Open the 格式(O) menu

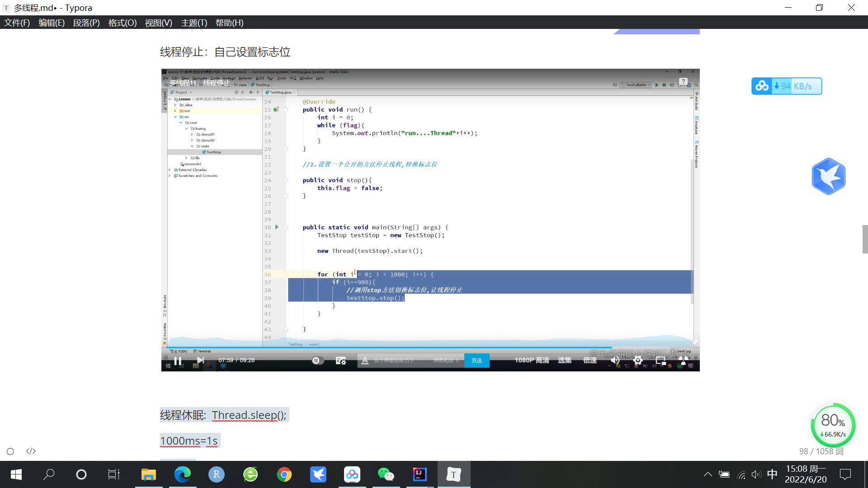122,23
